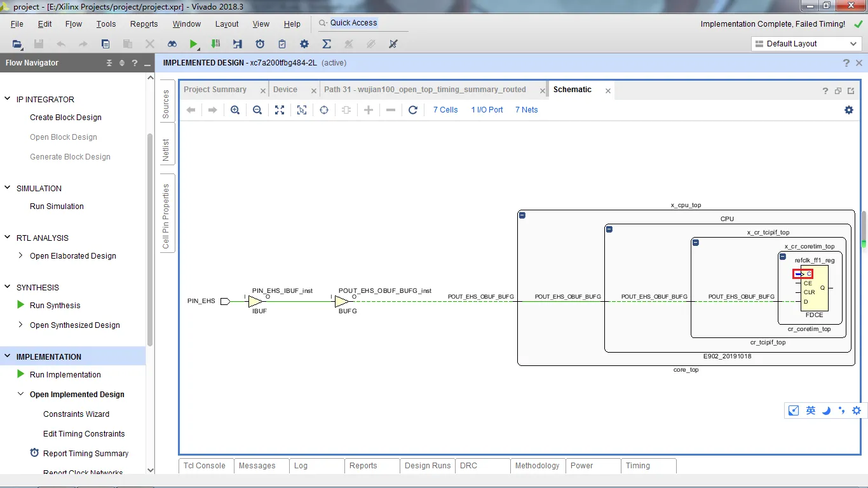Expand Open Synthesized Design
The image size is (868, 488).
tap(21, 325)
